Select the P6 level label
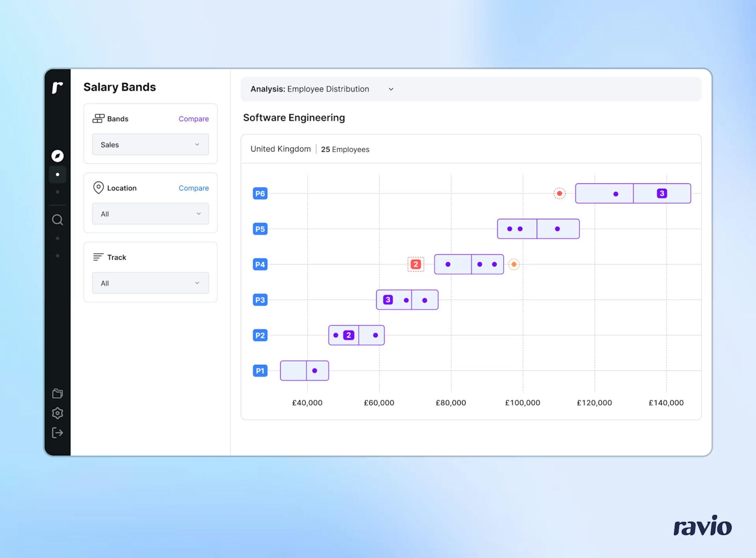This screenshot has width=756, height=558. tap(260, 193)
